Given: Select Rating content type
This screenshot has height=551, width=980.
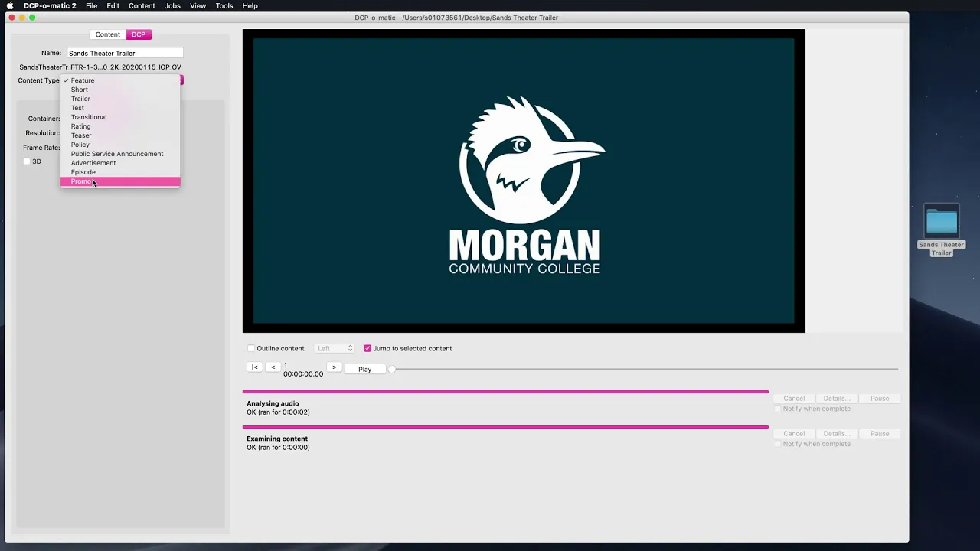Looking at the screenshot, I should click(x=120, y=126).
